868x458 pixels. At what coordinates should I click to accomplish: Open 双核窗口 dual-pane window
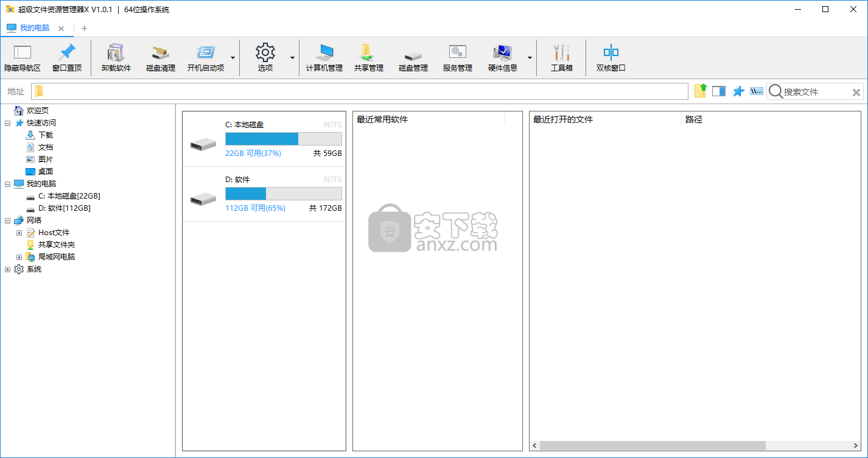(611, 58)
